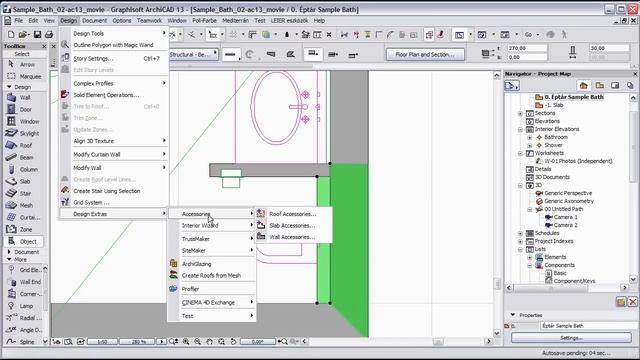
Task: Click the Save icon in toolbar
Action: tap(37, 35)
